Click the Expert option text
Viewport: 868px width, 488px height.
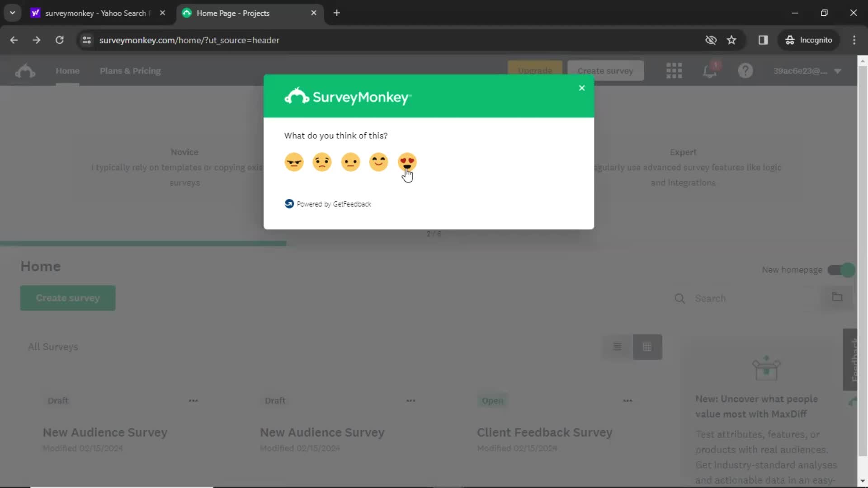683,152
